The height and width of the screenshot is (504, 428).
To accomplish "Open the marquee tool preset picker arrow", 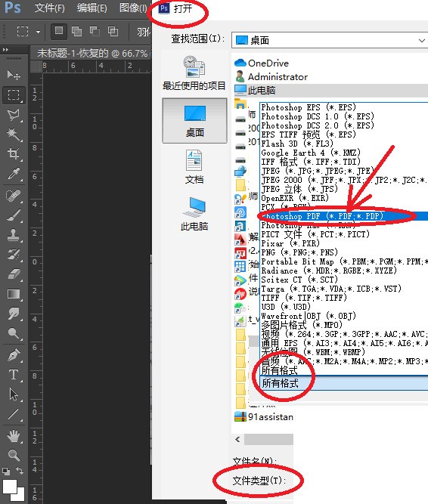I will 38,32.
